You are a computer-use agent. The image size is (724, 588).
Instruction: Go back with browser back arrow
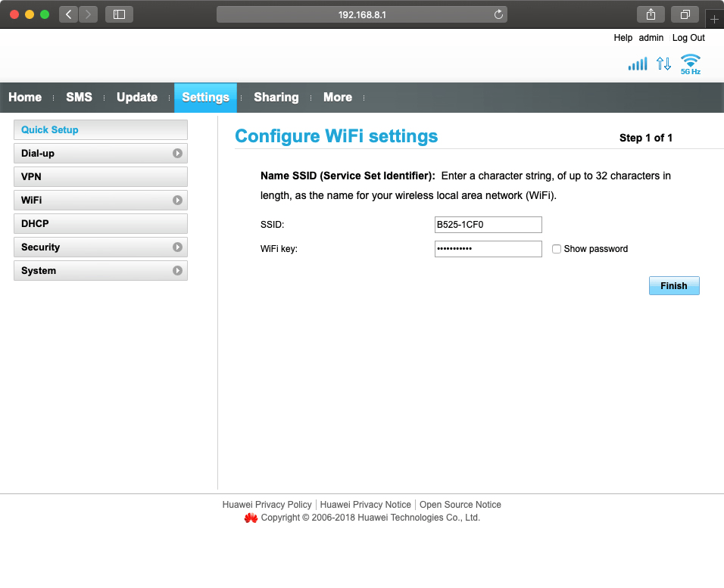point(69,14)
